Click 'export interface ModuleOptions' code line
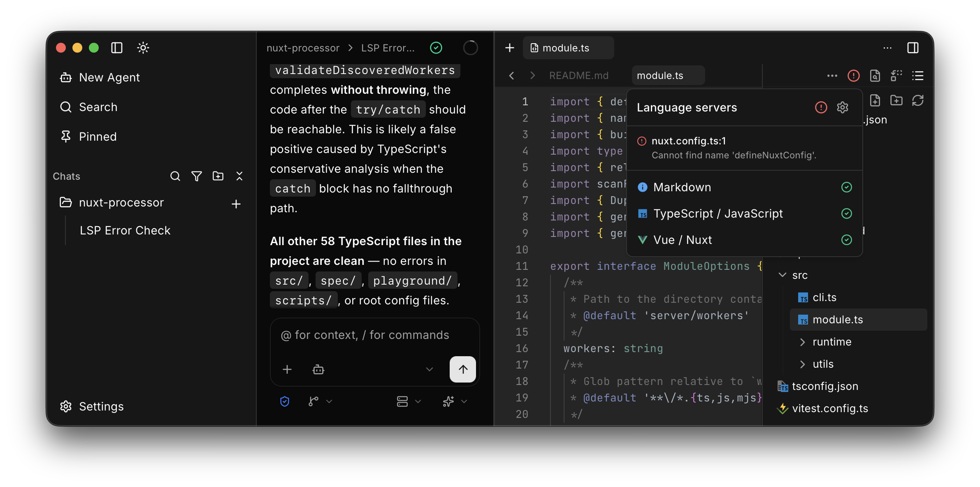 click(656, 266)
